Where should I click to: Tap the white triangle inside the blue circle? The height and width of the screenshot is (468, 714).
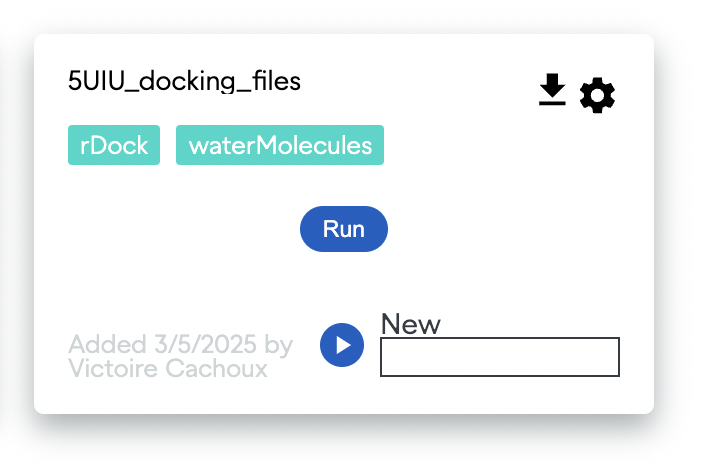tap(343, 345)
